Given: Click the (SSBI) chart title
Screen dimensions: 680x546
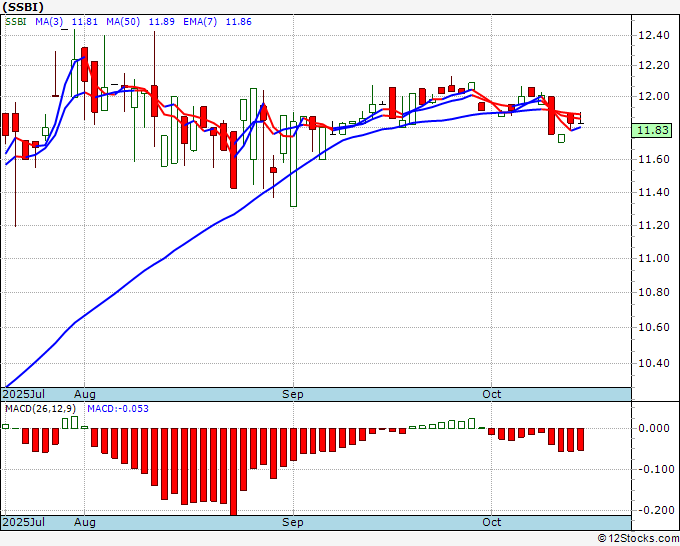Looking at the screenshot, I should point(23,7).
